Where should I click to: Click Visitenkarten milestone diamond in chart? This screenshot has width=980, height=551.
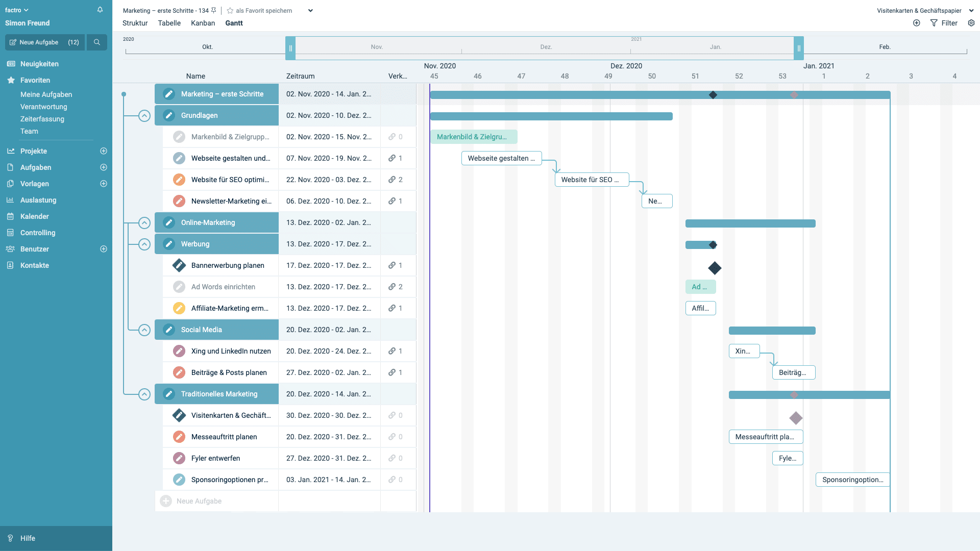tap(796, 418)
